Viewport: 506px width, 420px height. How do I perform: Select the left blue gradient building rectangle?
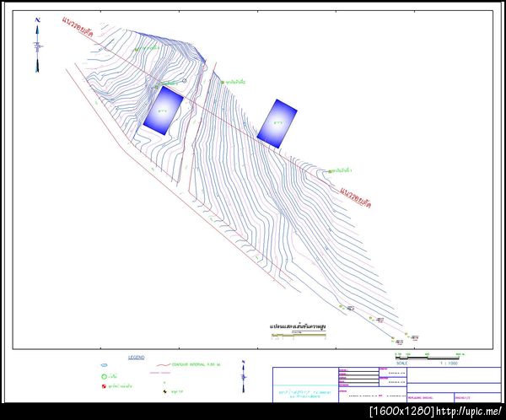[x=164, y=110]
